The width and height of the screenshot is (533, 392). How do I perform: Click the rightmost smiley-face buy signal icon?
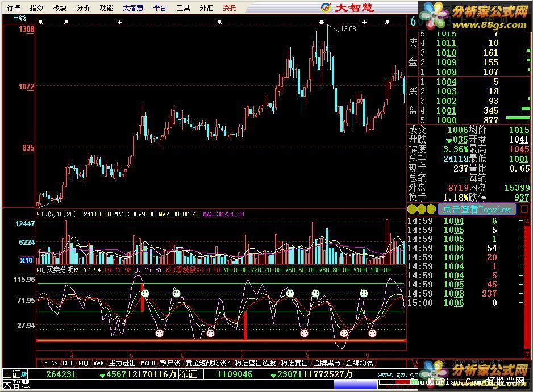tap(373, 333)
